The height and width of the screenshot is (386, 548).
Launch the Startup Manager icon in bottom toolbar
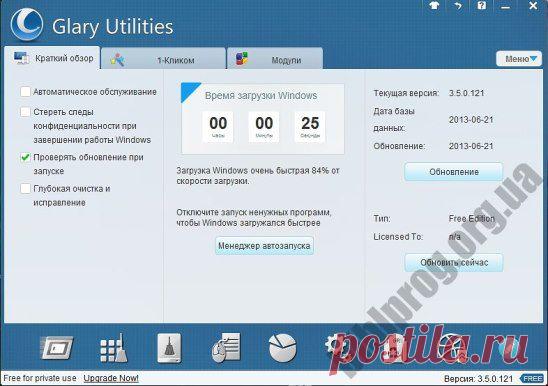57,348
